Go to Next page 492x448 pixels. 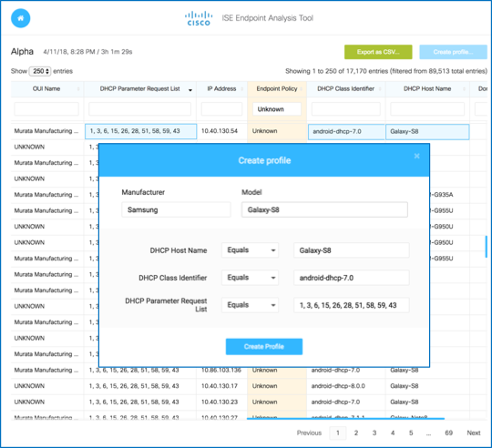(x=474, y=433)
